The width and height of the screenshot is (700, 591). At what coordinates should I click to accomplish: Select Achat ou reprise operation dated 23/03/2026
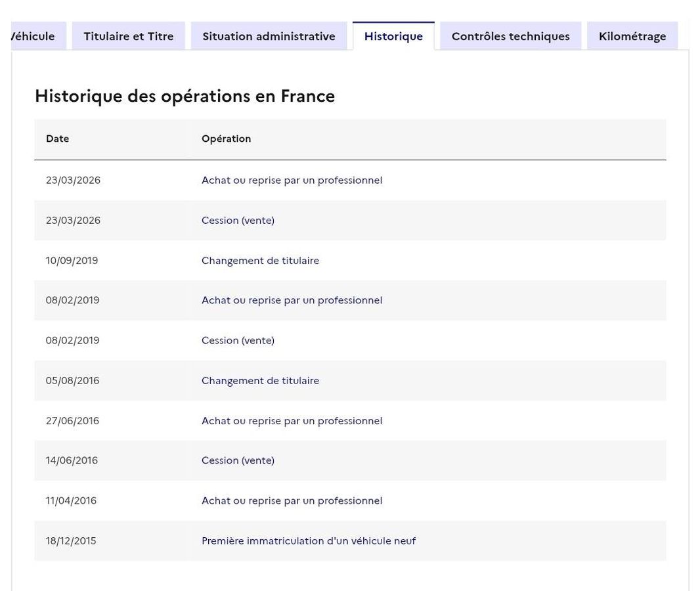pyautogui.click(x=292, y=181)
